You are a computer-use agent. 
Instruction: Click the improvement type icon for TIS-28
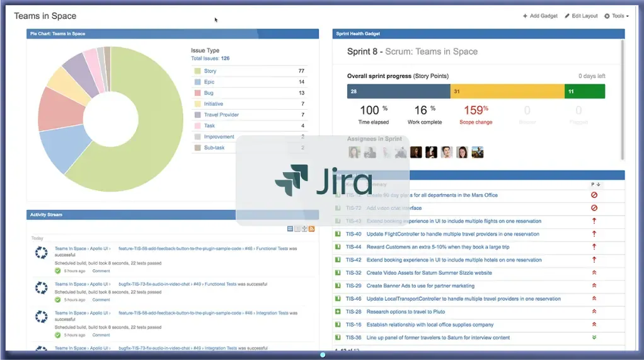[338, 311]
